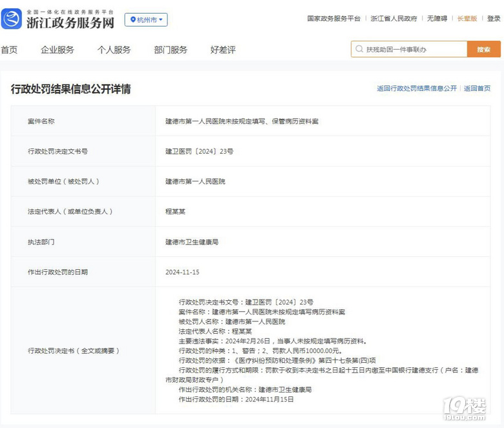Switch to 长辈版 mode
Screen dimensions: 504x428
click(x=467, y=18)
